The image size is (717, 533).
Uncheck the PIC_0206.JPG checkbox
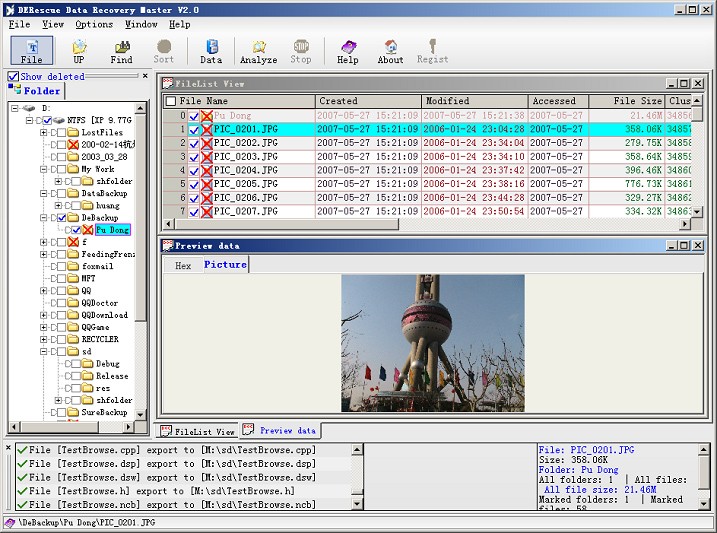(x=194, y=198)
